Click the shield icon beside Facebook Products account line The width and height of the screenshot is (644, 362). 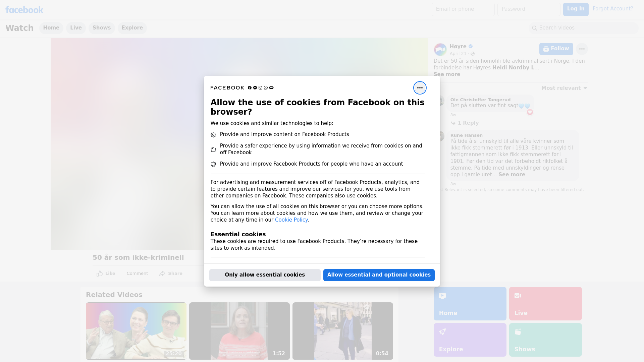click(x=213, y=164)
